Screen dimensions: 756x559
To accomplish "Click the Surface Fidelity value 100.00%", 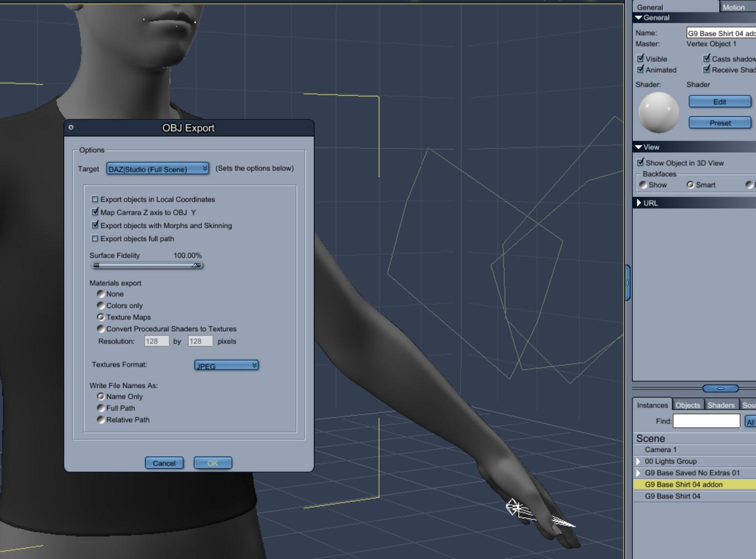I will pos(188,256).
